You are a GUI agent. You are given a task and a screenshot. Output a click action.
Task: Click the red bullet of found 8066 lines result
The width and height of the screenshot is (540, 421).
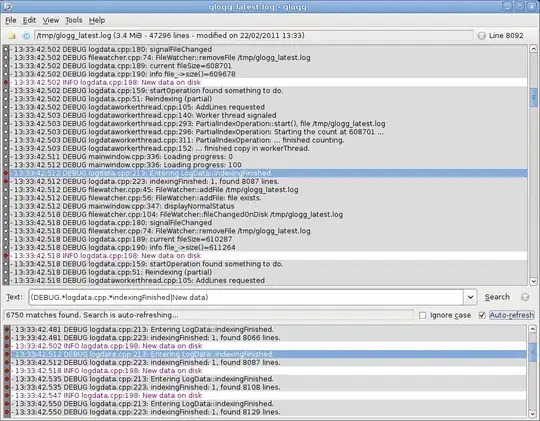[7, 338]
